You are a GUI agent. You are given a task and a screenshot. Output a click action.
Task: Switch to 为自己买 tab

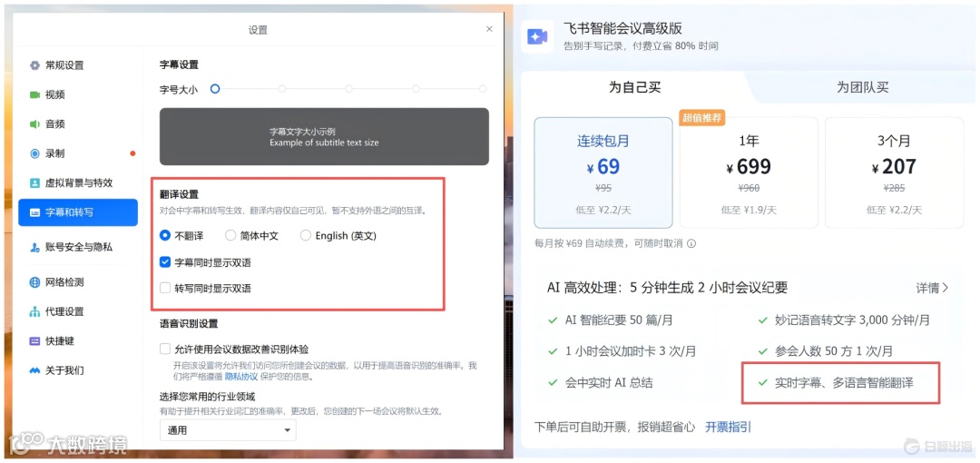634,87
